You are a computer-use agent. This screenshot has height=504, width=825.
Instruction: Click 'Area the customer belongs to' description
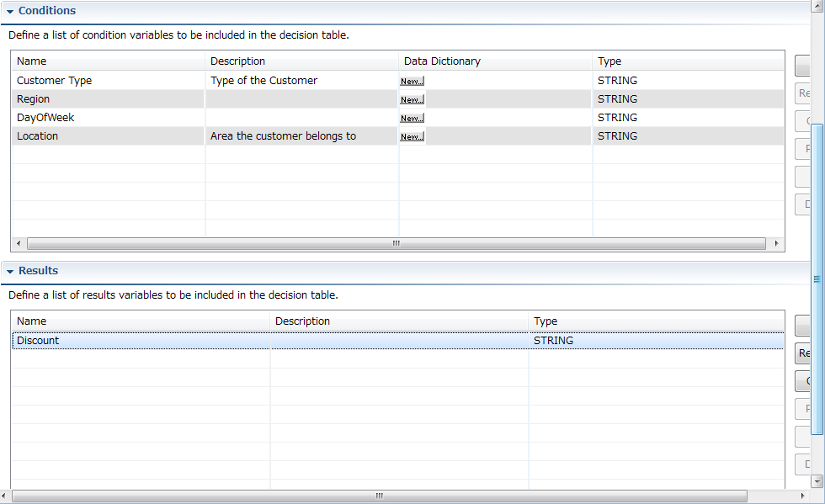(x=301, y=135)
